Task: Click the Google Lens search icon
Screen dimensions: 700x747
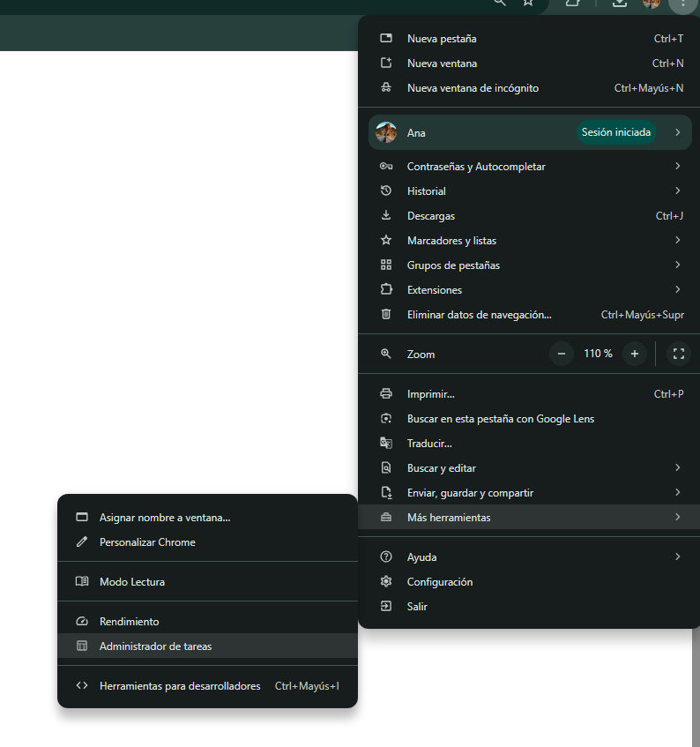Action: click(385, 419)
